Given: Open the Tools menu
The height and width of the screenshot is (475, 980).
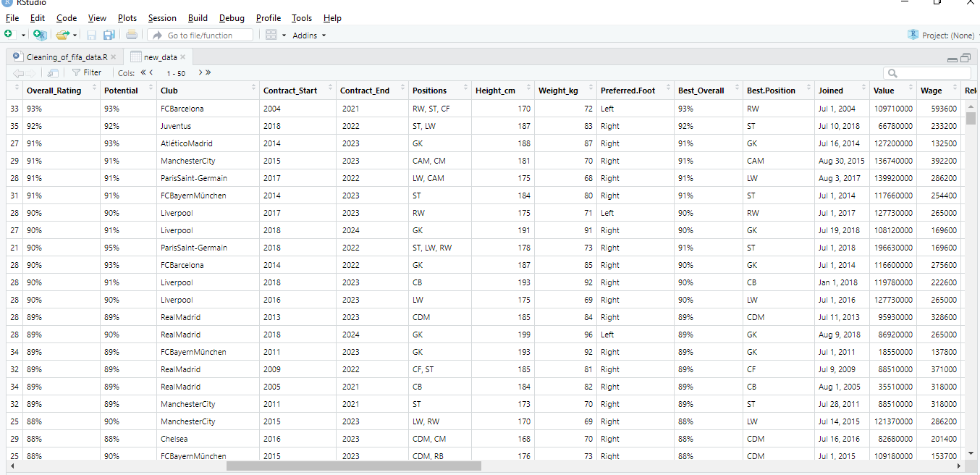Looking at the screenshot, I should 302,18.
